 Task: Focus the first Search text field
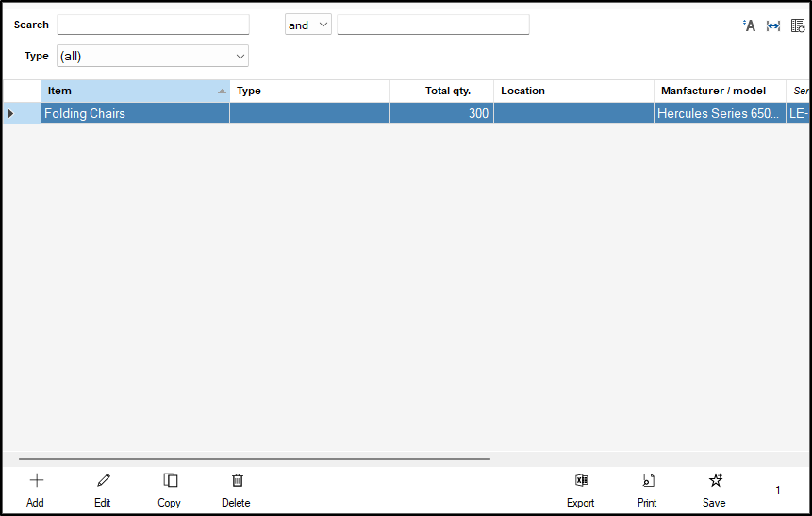point(153,25)
